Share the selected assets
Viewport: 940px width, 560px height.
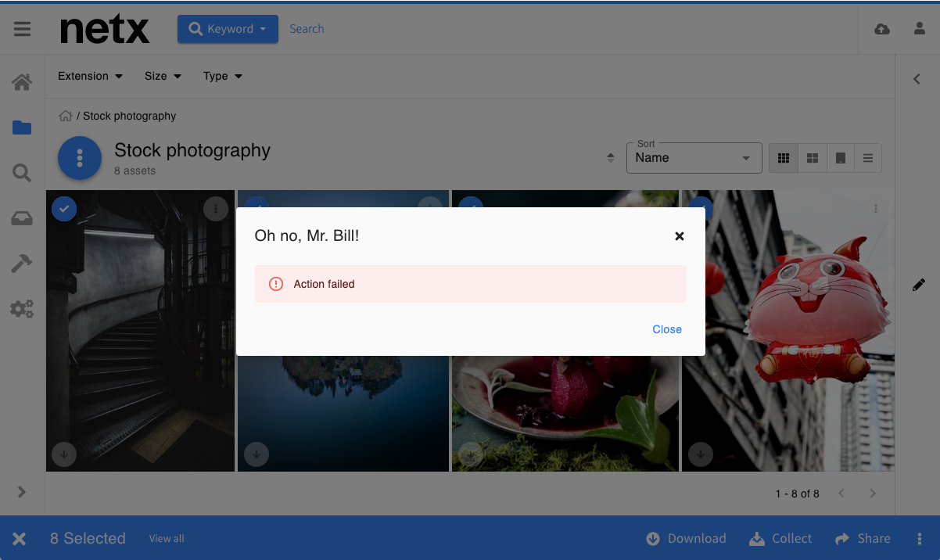coord(863,538)
